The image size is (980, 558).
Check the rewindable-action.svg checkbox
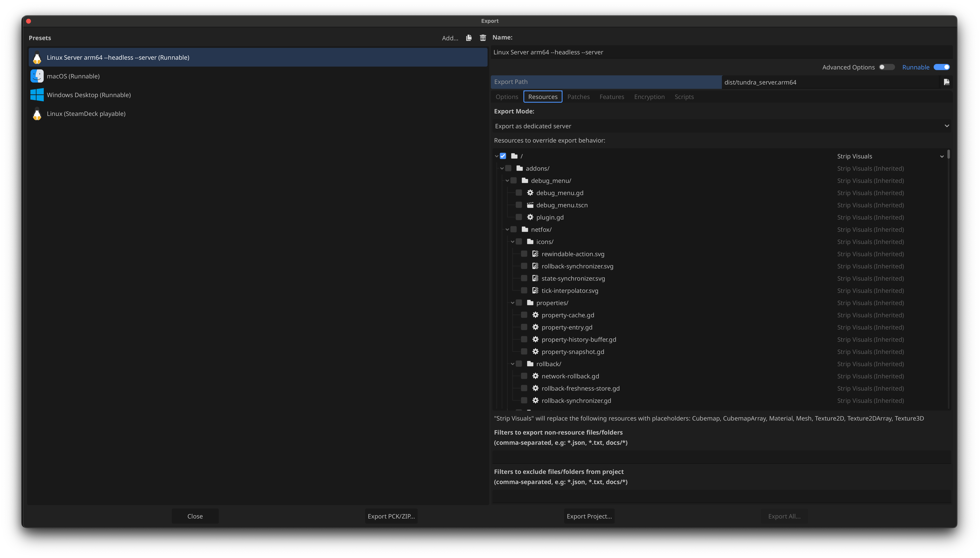click(x=524, y=254)
